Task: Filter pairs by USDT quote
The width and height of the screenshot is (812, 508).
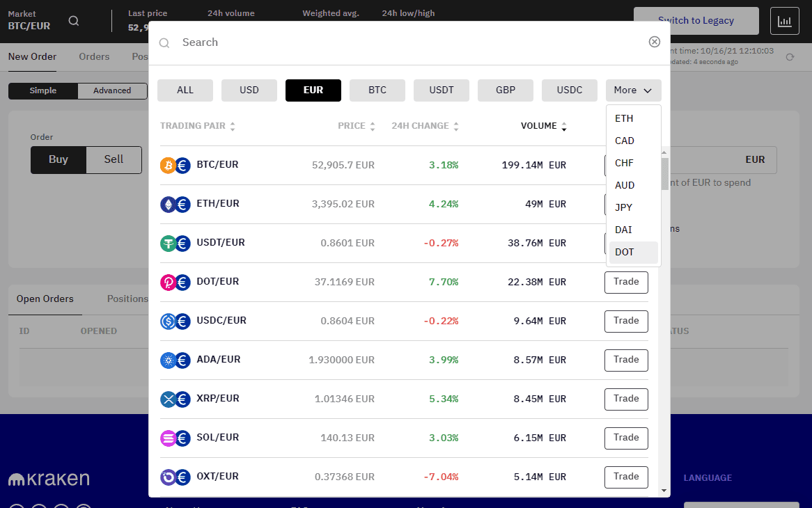Action: pos(442,90)
